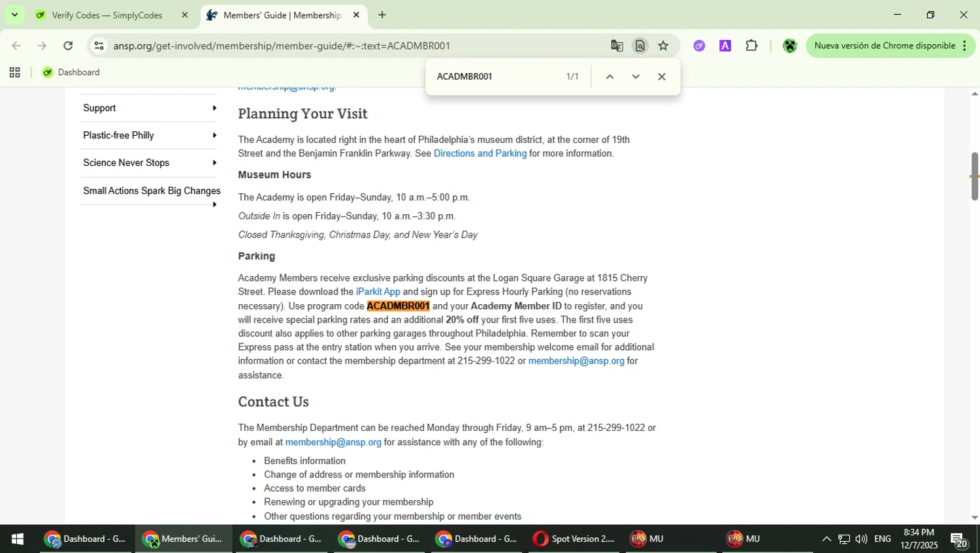Click the scrollbar up arrow
The image size is (980, 553).
point(974,94)
